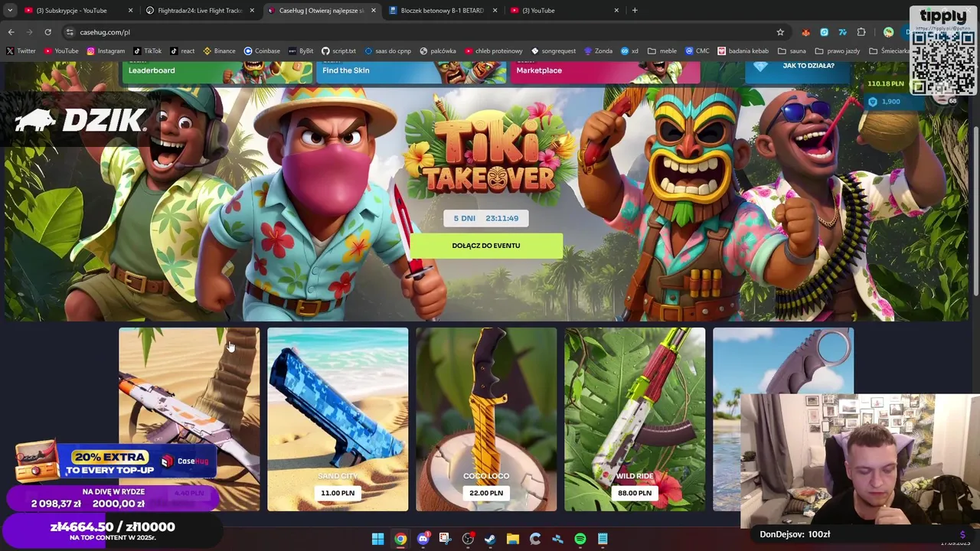Close the Flightradar24 tab

(252, 11)
